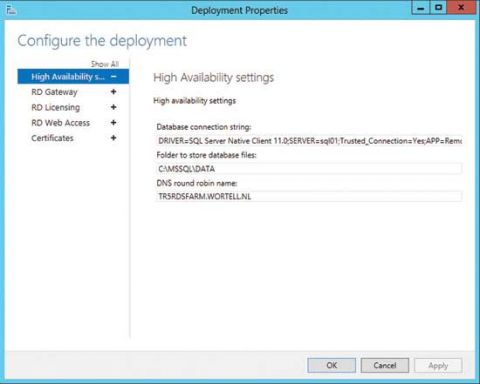This screenshot has width=480, height=384.
Task: Click the 'High Availability settings' heading
Action: coord(213,78)
